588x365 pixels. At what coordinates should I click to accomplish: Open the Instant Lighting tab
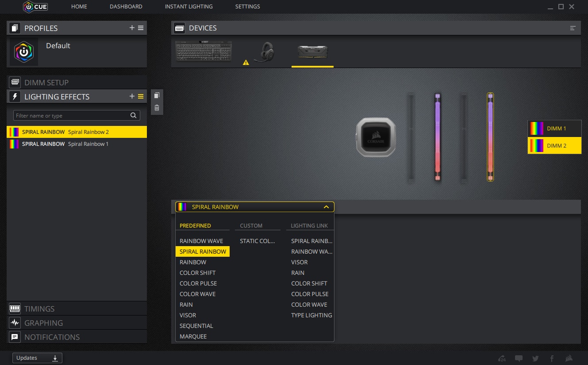[x=188, y=7]
